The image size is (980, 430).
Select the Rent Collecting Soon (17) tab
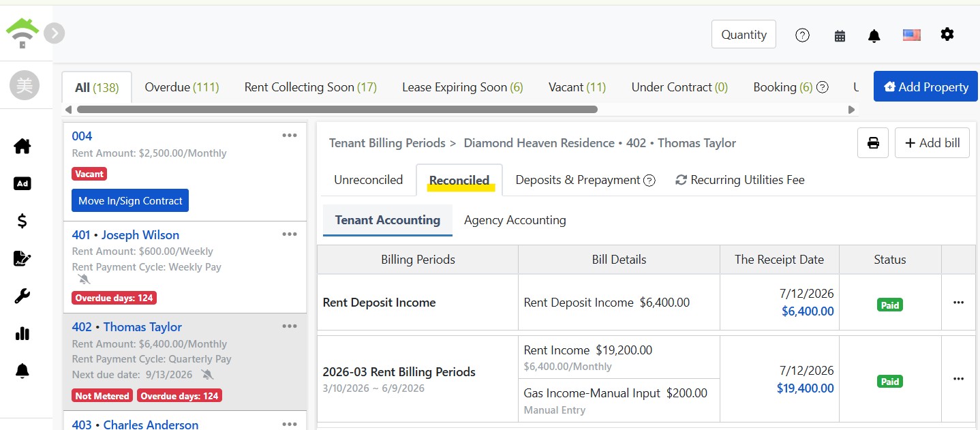(x=310, y=87)
